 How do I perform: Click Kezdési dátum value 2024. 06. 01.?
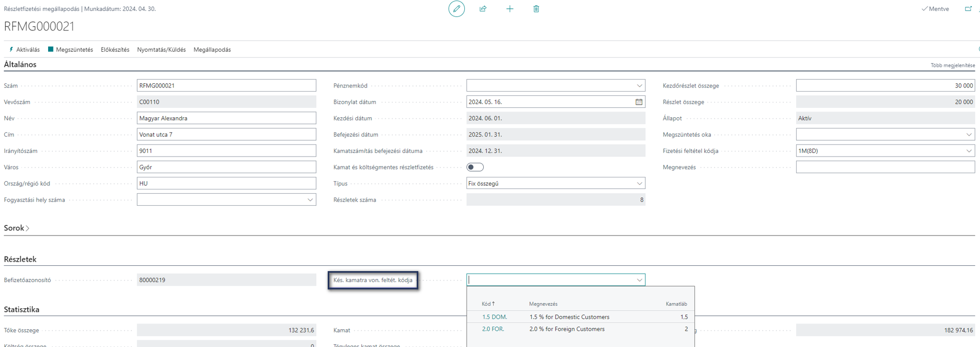click(555, 118)
